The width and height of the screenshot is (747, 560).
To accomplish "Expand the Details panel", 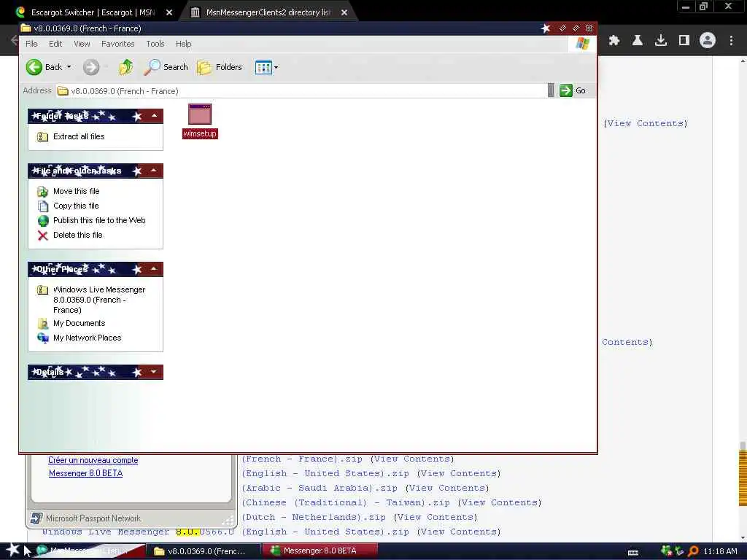I will point(154,372).
